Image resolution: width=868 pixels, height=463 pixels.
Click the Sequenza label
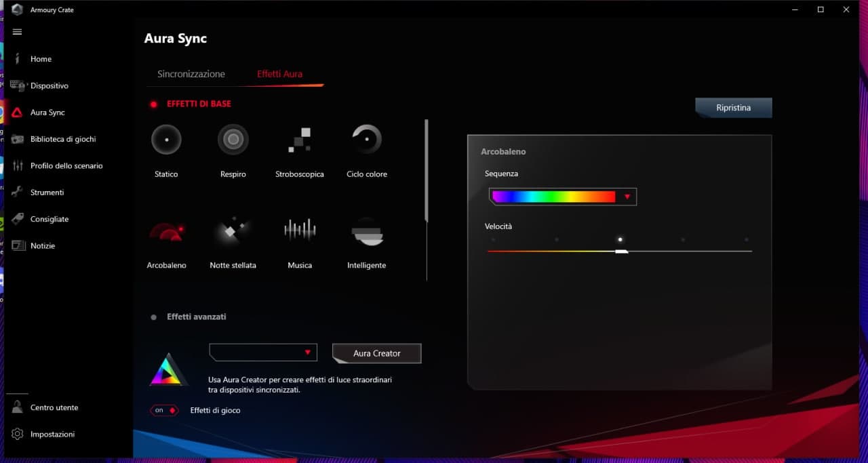(x=501, y=174)
